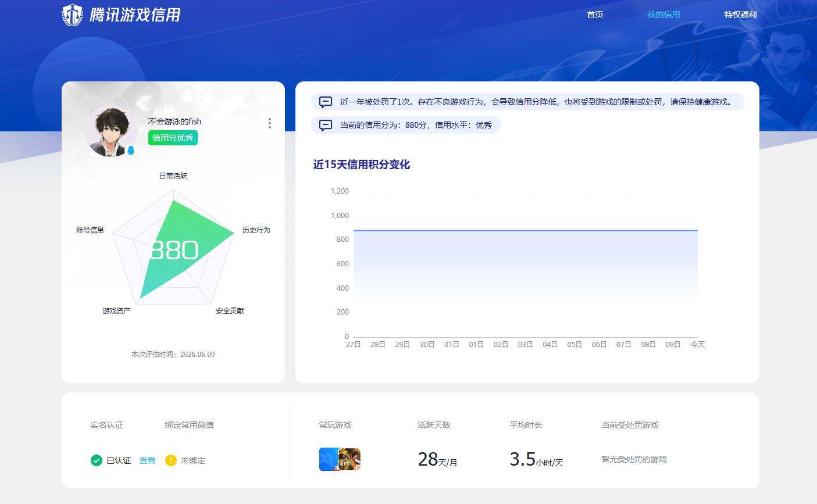Click the blue game icon under 常玩游戏
Image resolution: width=817 pixels, height=504 pixels.
pyautogui.click(x=329, y=459)
